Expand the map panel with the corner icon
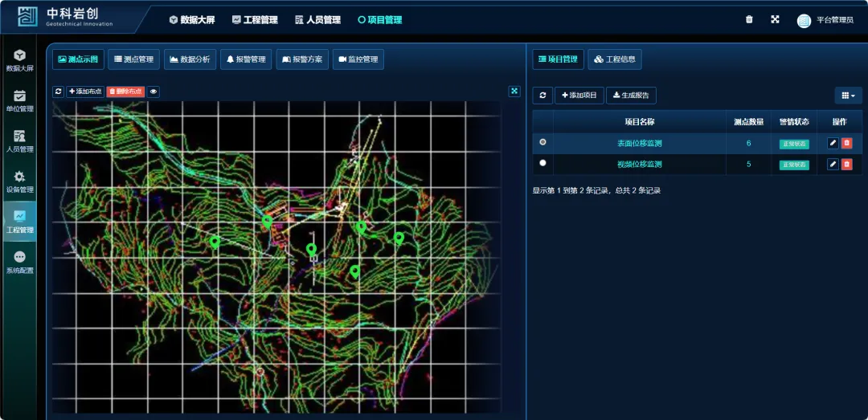 (x=514, y=92)
